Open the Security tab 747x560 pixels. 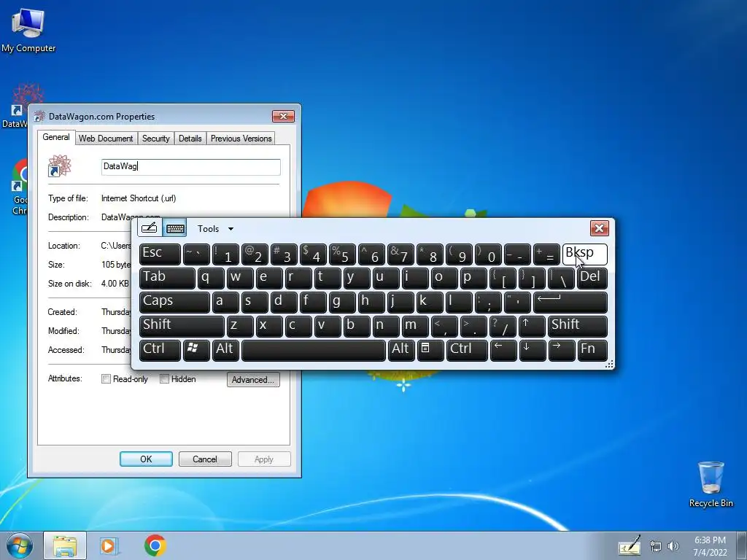(x=156, y=139)
